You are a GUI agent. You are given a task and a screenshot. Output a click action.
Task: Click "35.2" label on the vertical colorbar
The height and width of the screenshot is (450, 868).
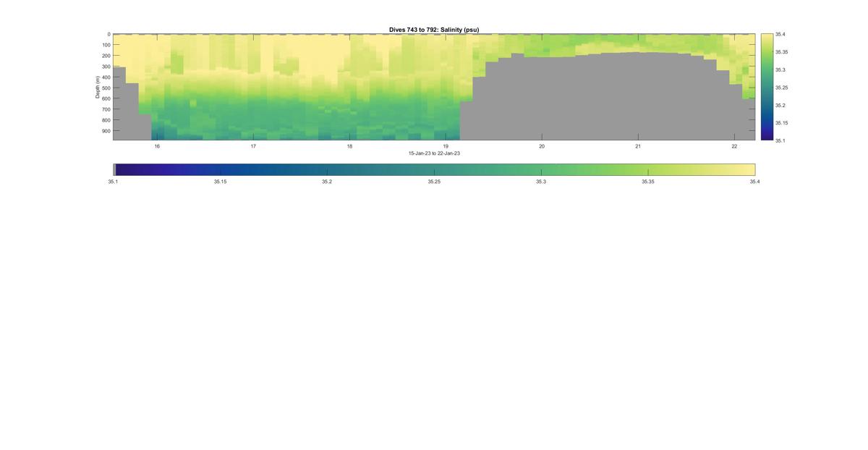tap(780, 106)
